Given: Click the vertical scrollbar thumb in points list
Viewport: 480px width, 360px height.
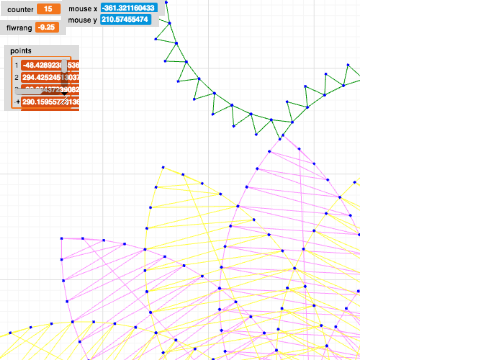Looking at the screenshot, I should pos(64,66).
